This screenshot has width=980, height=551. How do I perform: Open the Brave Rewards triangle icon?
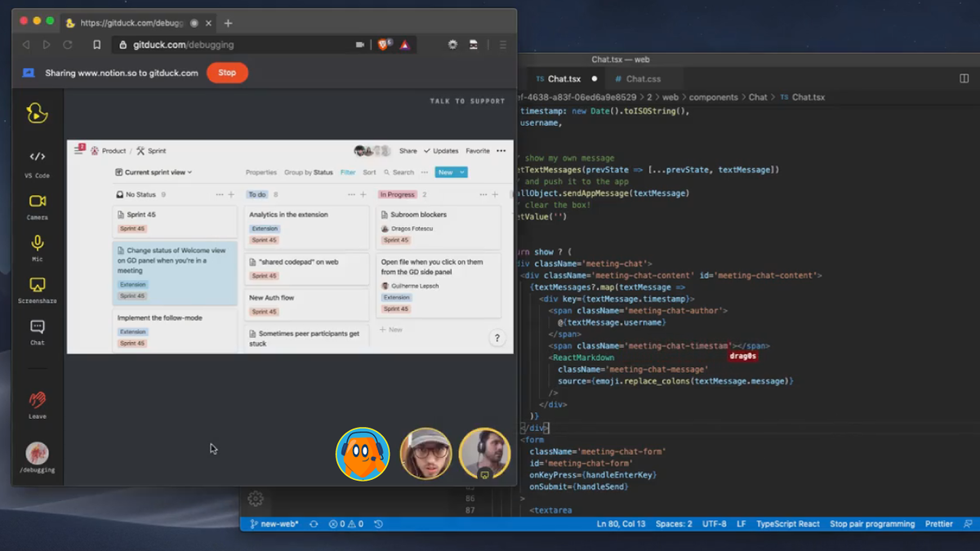point(404,45)
